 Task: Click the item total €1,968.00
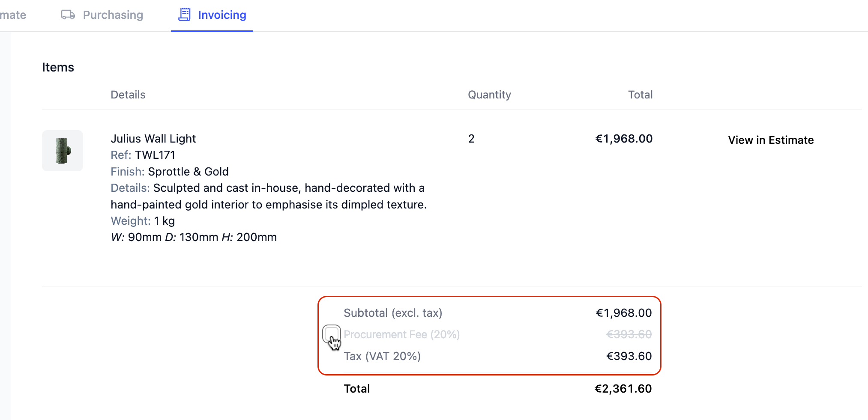tap(624, 139)
